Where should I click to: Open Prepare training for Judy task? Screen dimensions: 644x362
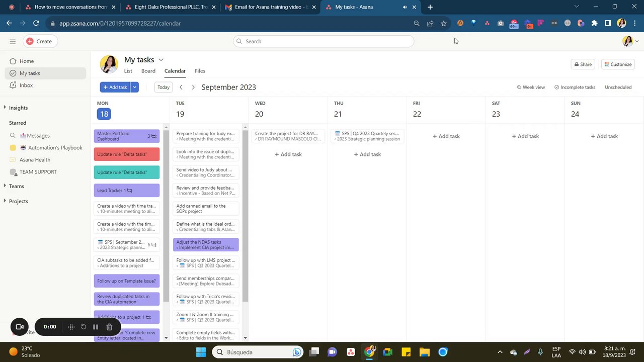206,136
